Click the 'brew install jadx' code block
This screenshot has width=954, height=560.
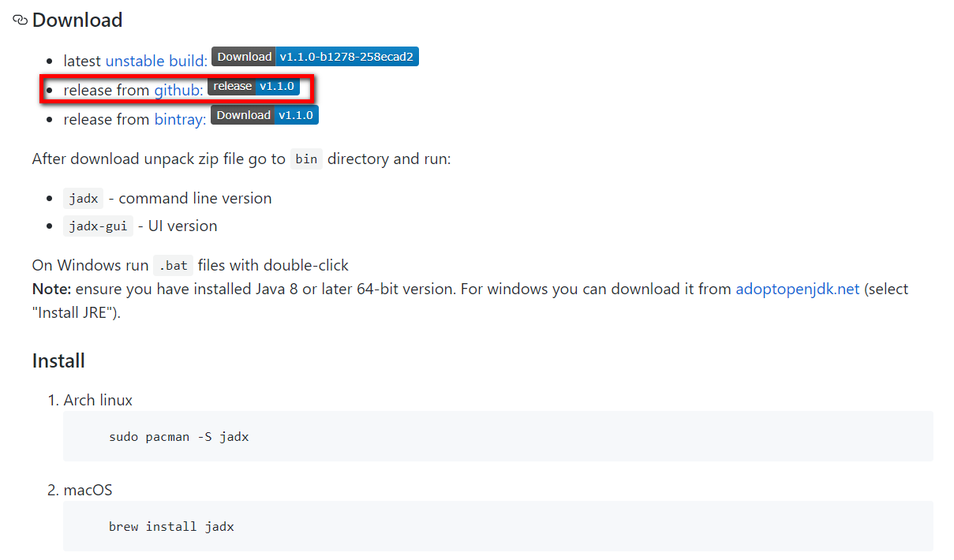[498, 526]
